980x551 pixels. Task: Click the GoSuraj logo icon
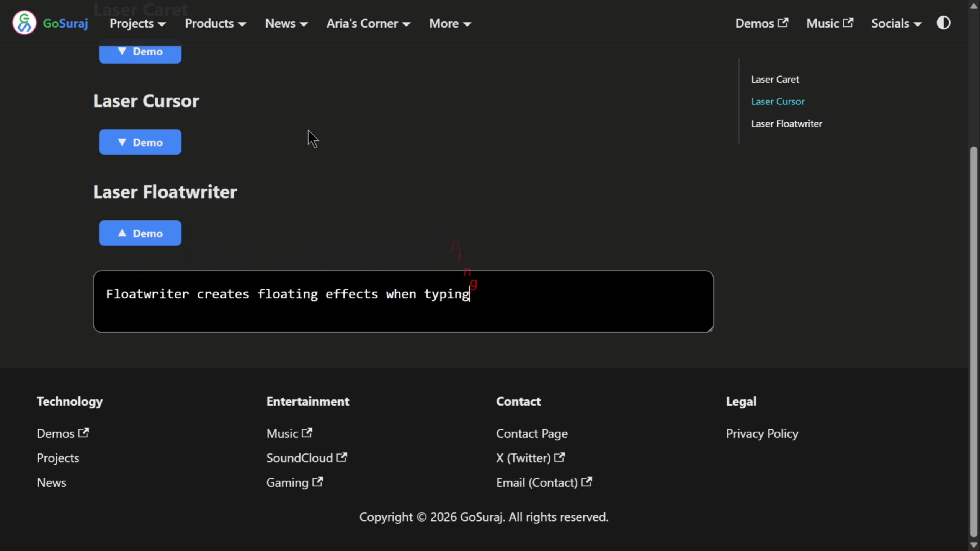24,23
